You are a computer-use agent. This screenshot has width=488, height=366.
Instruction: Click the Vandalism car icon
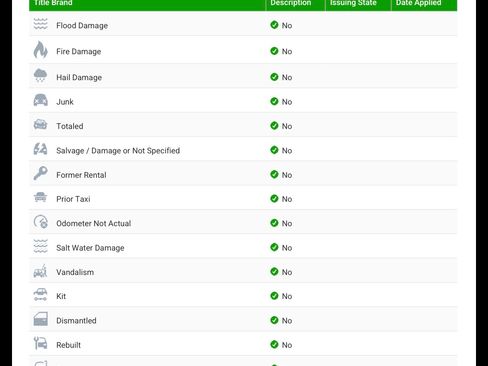coord(40,271)
